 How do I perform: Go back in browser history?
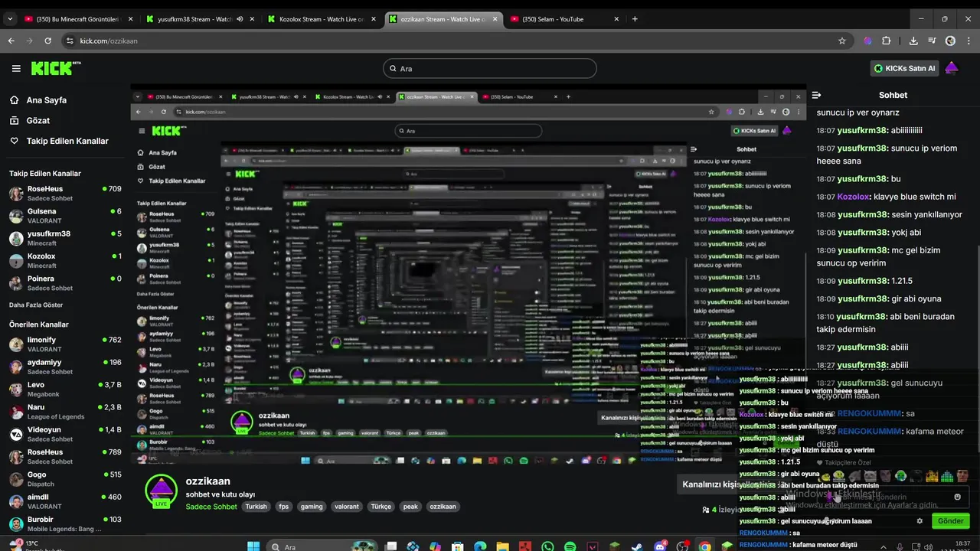click(11, 41)
